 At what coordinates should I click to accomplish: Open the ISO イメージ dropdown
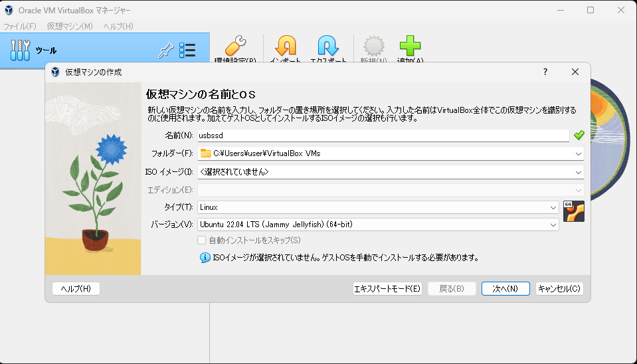click(x=578, y=172)
